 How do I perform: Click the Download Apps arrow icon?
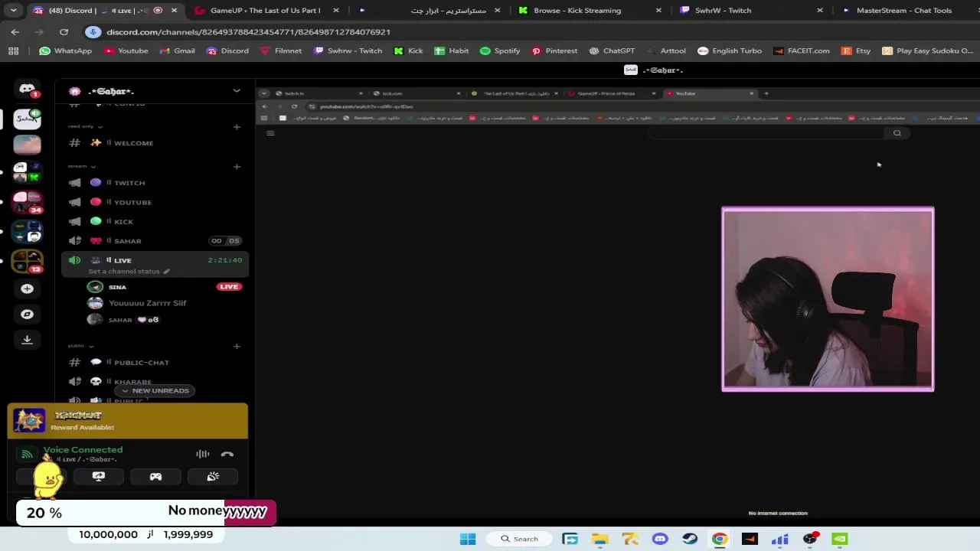[x=27, y=339]
